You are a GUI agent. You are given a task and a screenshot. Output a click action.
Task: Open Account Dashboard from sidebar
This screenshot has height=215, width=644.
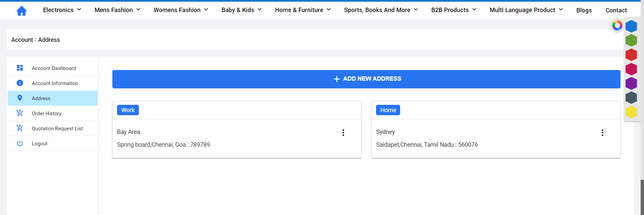53,68
